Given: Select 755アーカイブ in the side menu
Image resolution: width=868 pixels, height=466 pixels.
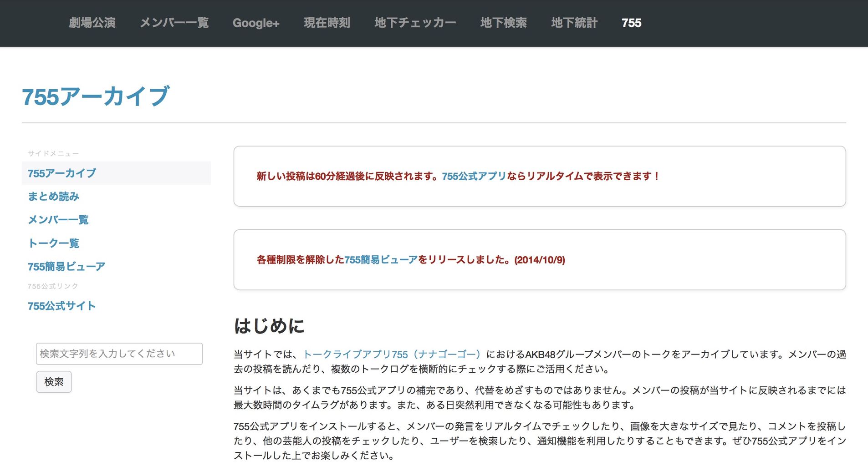Looking at the screenshot, I should point(116,173).
